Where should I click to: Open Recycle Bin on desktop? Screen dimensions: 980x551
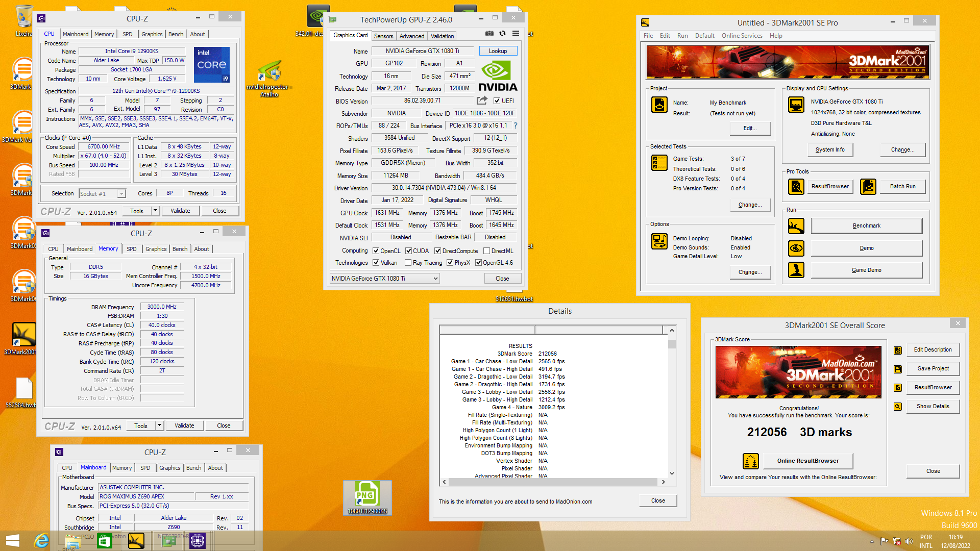[23, 21]
